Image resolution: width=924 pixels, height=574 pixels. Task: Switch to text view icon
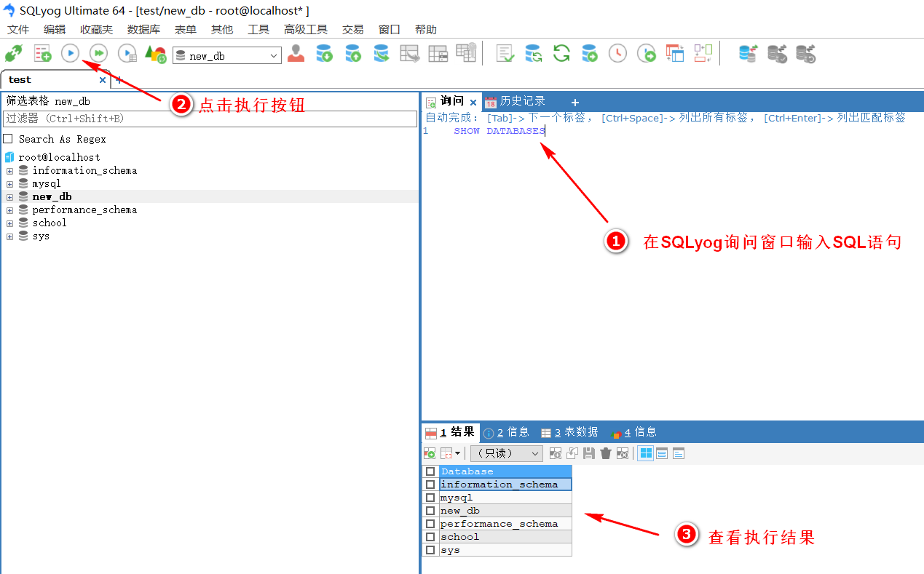pos(678,453)
